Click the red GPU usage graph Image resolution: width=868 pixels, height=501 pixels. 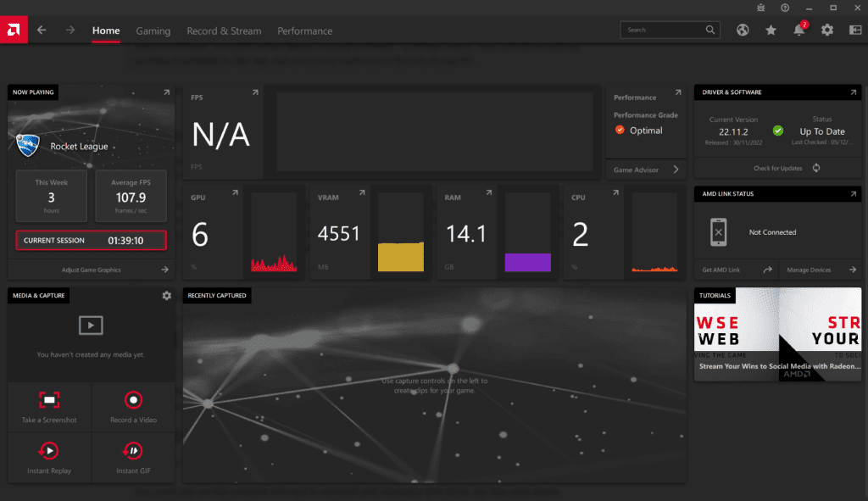pos(274,263)
